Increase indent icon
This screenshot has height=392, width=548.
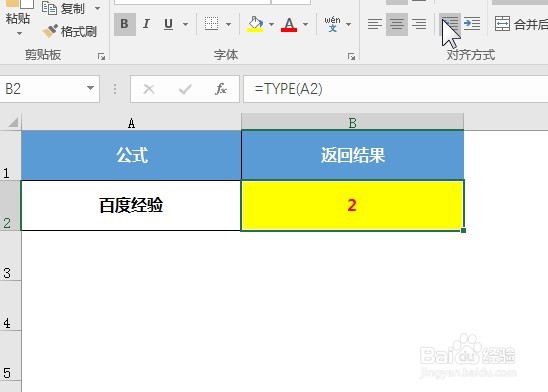tap(472, 24)
